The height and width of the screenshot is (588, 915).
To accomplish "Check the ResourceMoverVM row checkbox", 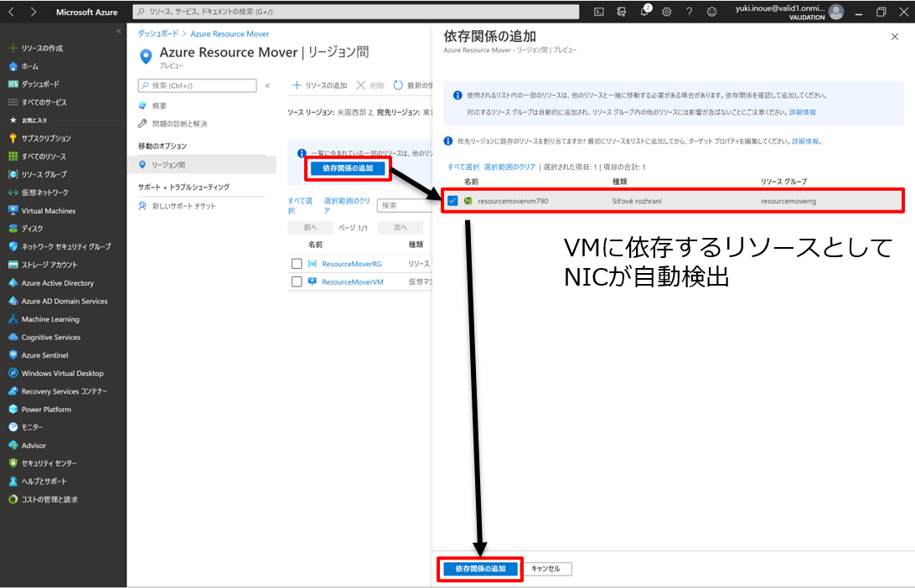I will point(297,281).
